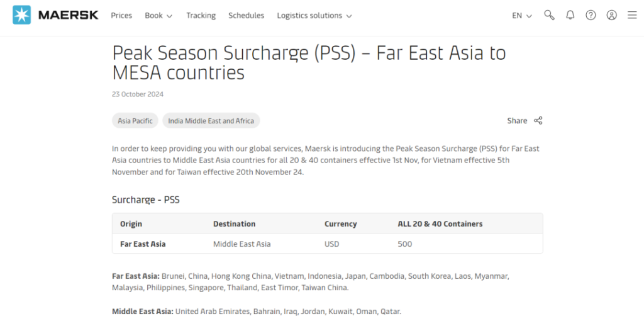Click the Far East Asia table row
Screen dimensions: 644x326
coord(327,244)
